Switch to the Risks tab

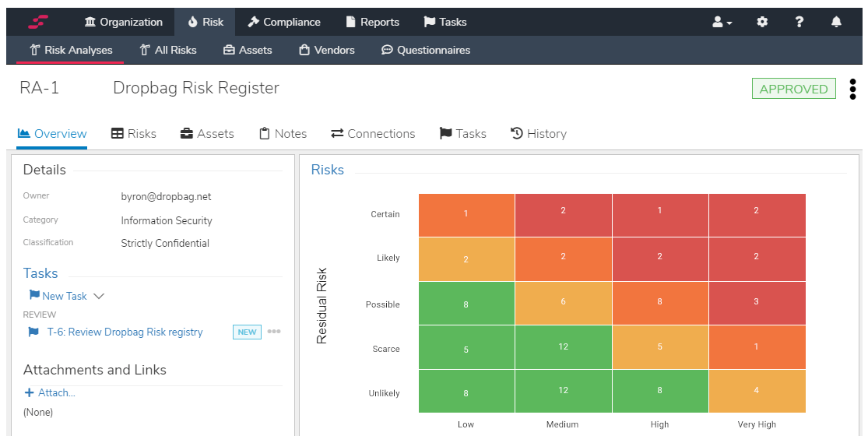coord(134,134)
